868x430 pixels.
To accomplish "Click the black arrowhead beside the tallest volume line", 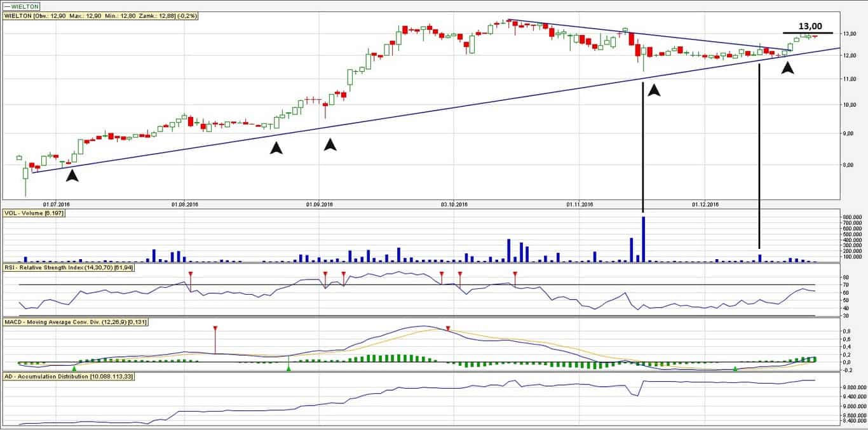I will [654, 90].
